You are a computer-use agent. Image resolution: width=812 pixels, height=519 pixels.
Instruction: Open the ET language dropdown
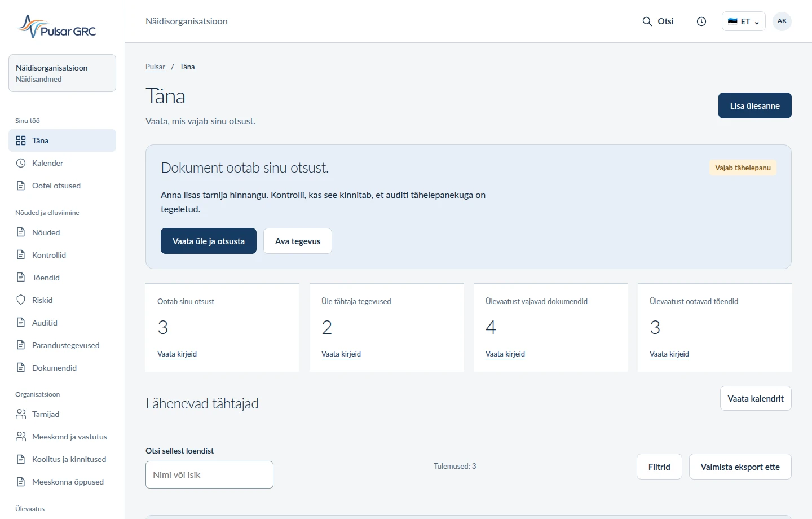click(743, 21)
